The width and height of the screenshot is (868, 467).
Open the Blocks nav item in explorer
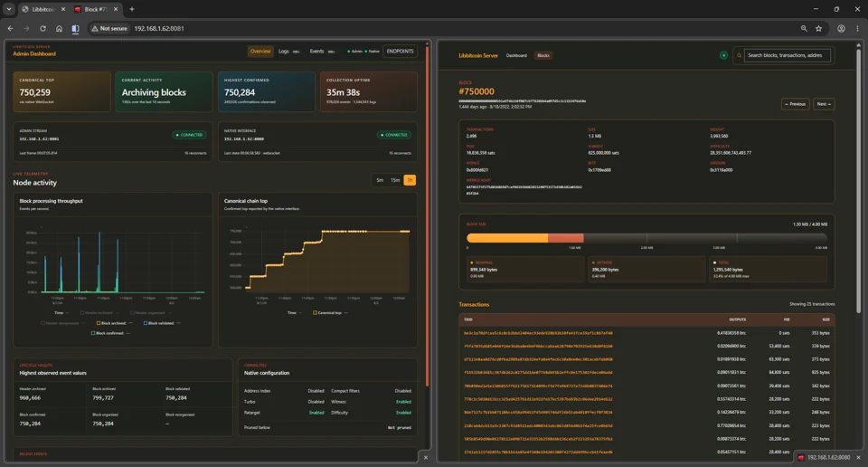coord(543,55)
